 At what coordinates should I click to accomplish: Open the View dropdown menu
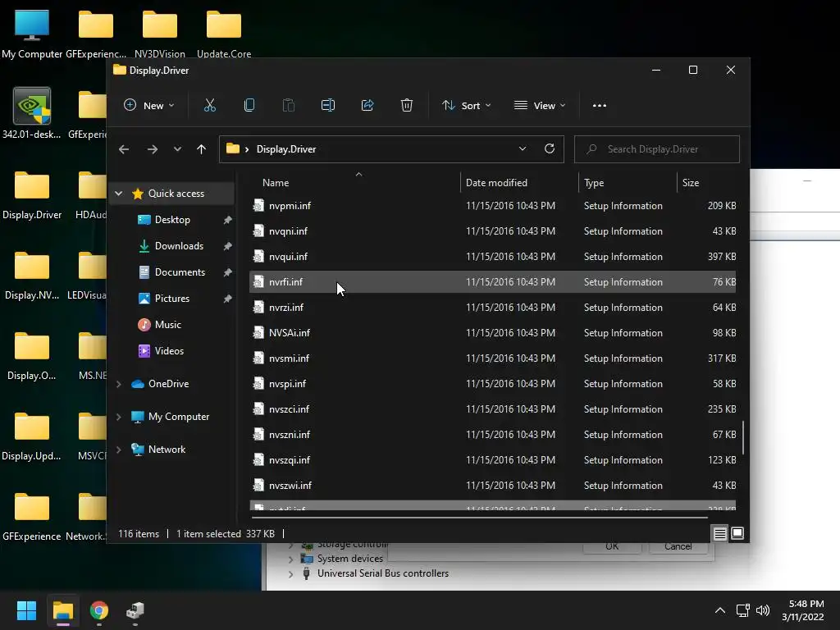click(x=540, y=106)
